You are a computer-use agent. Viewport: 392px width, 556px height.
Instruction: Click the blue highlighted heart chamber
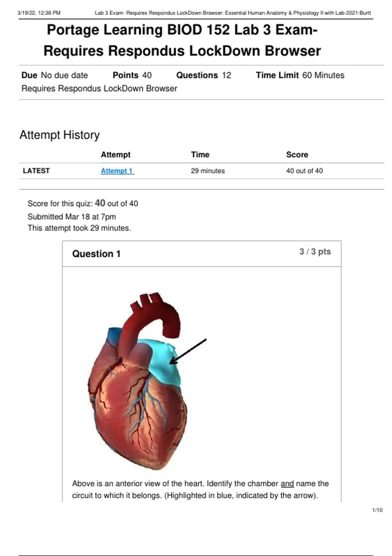click(x=163, y=363)
